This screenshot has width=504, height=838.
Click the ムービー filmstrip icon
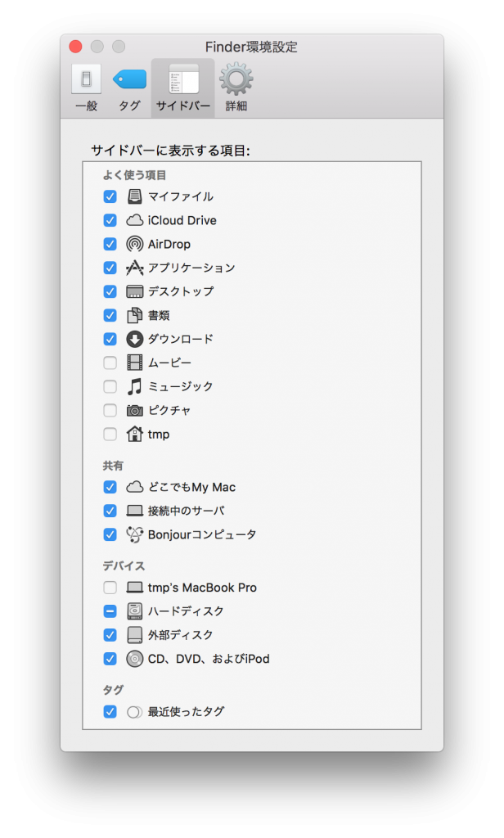pos(135,363)
